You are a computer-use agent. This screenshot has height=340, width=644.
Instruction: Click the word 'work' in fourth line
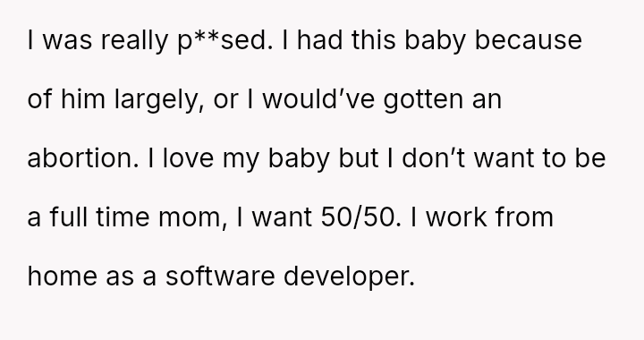pyautogui.click(x=456, y=217)
